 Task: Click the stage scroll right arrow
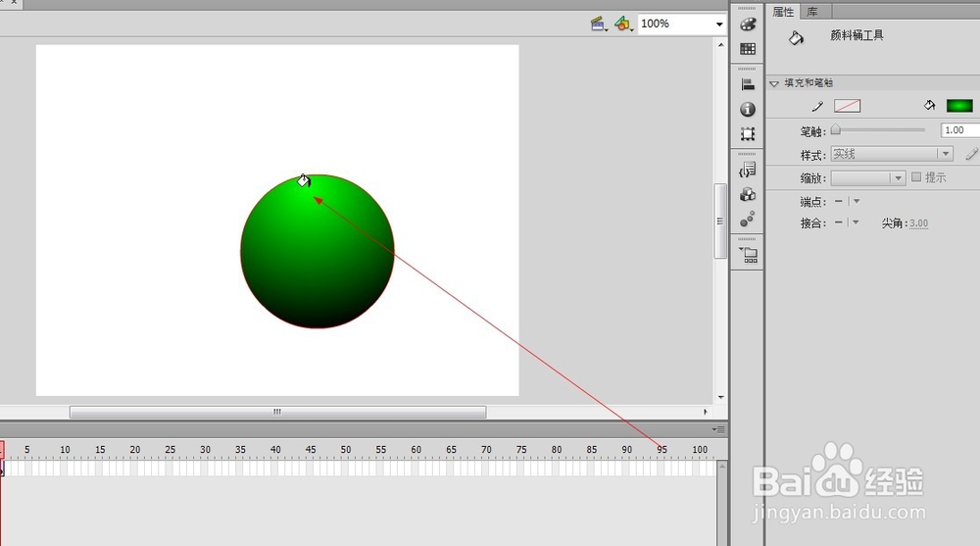pos(705,412)
